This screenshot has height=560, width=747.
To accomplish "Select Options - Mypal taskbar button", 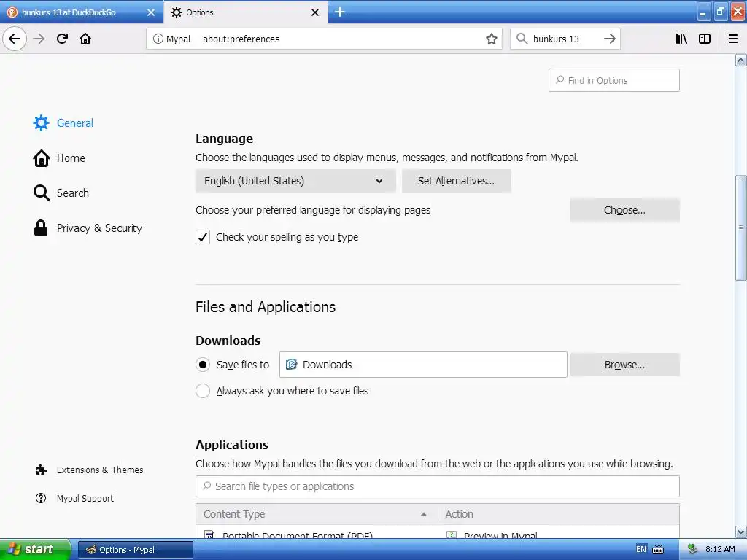I will tap(136, 550).
